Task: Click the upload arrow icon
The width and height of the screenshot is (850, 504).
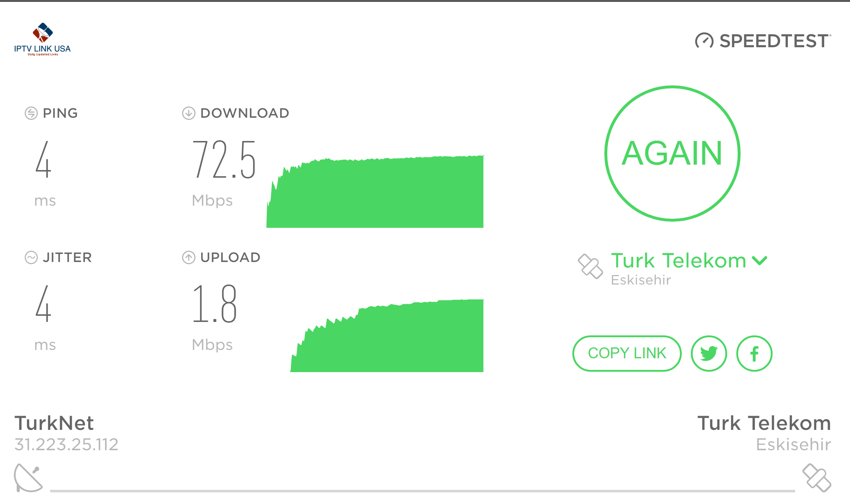Action: (x=189, y=257)
